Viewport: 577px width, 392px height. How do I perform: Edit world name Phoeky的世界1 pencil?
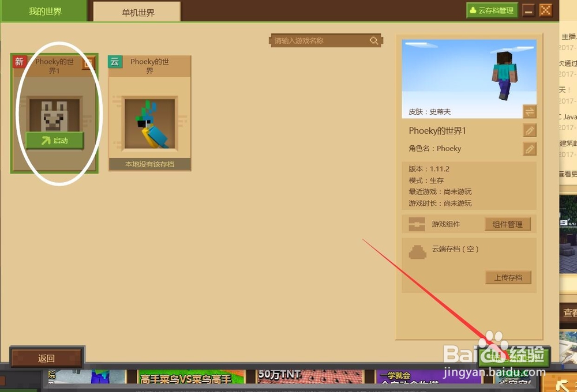(x=530, y=130)
